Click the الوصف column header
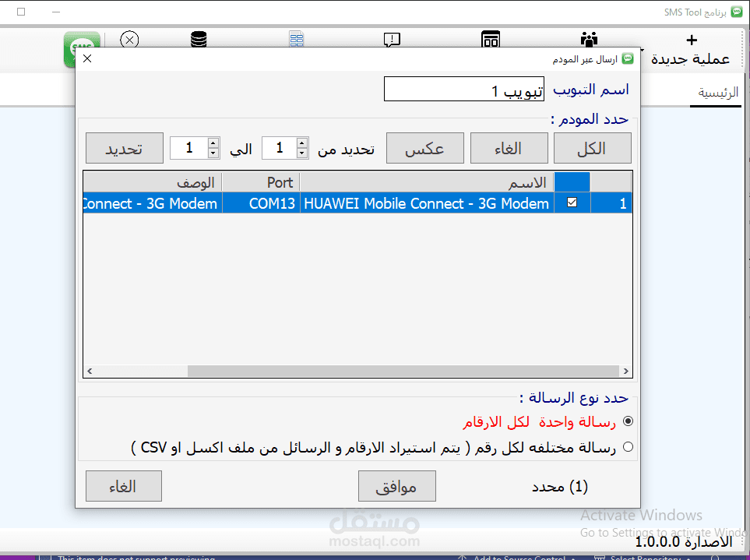 [x=153, y=182]
